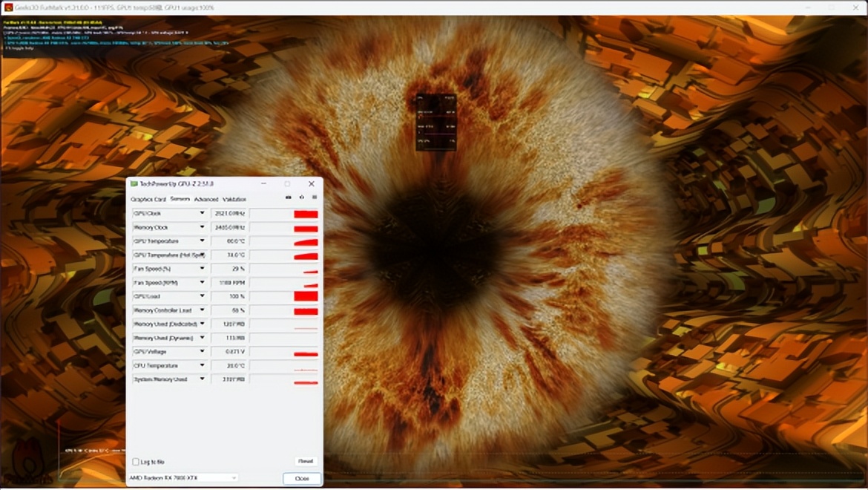This screenshot has height=490, width=868.
Task: Open the Fan Speed (%) dropdown
Action: click(202, 269)
